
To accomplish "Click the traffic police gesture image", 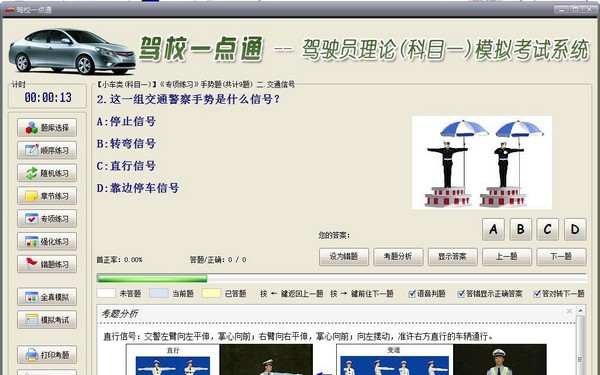I will 482,162.
